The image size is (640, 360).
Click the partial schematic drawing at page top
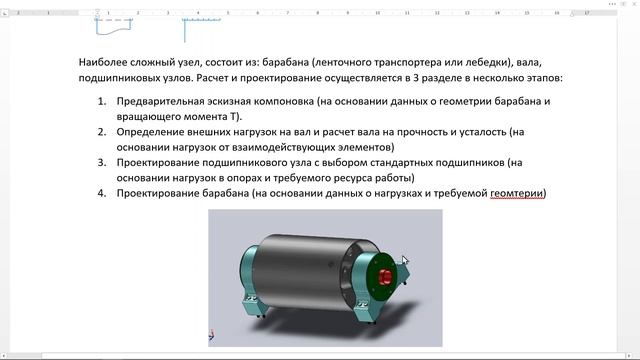point(158,29)
